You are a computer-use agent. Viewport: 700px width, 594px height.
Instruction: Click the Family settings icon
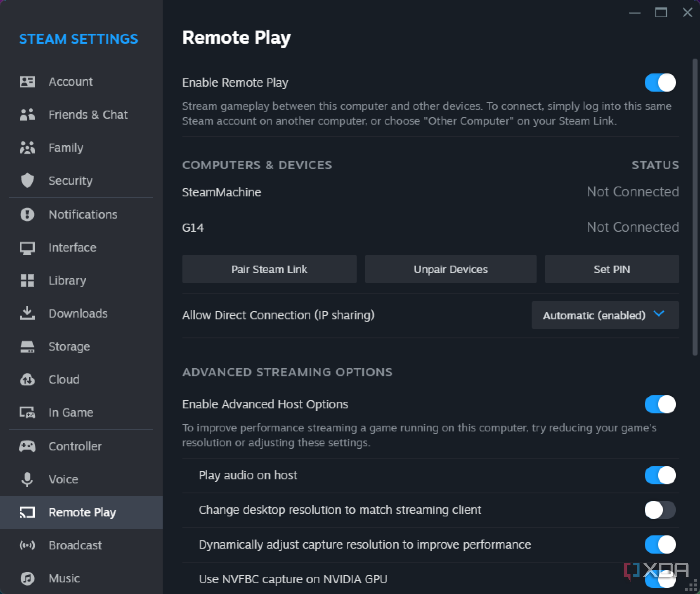[27, 147]
